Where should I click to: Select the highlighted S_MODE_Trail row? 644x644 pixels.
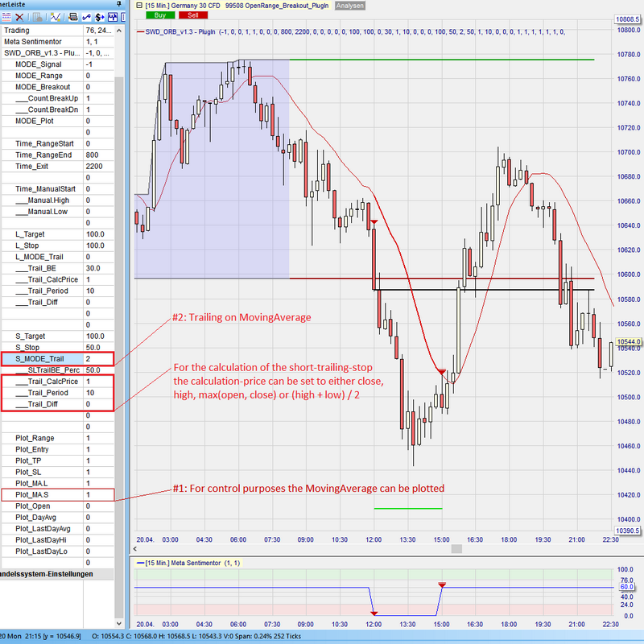click(57, 359)
